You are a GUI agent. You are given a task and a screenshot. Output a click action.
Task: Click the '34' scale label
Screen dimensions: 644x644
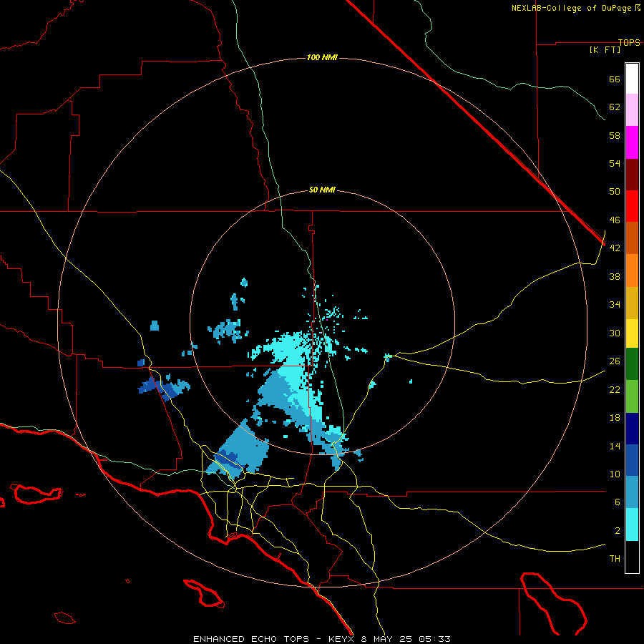615,305
